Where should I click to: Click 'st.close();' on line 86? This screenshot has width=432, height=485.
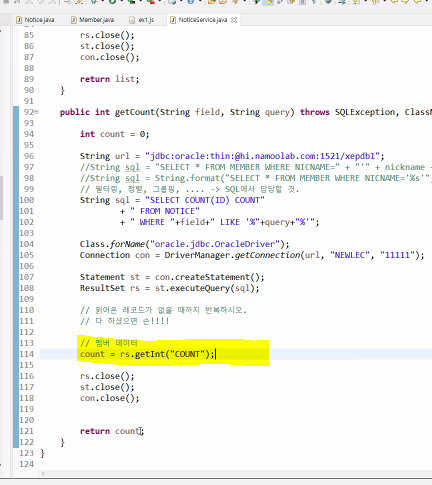pyautogui.click(x=107, y=46)
